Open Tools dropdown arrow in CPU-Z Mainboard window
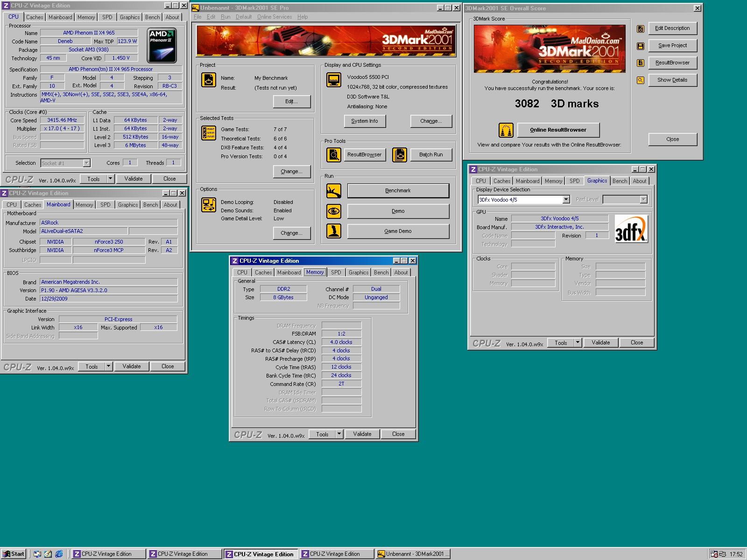 (108, 366)
